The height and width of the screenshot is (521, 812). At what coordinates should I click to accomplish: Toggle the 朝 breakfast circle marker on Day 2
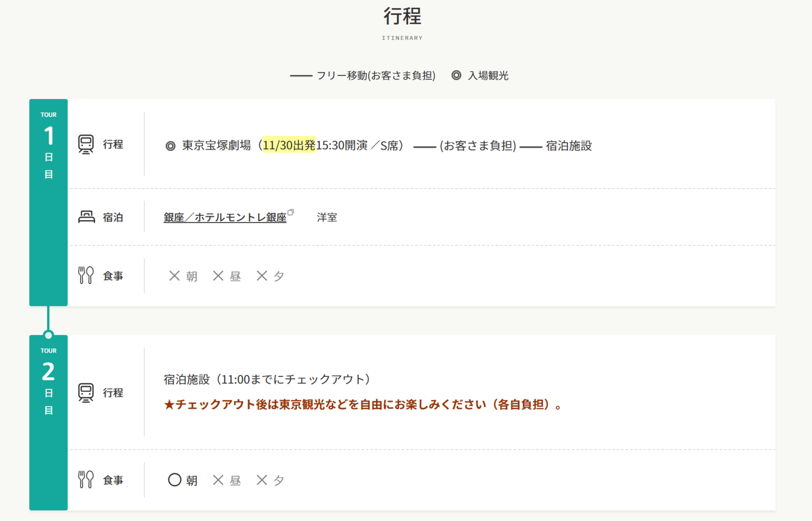pyautogui.click(x=175, y=480)
